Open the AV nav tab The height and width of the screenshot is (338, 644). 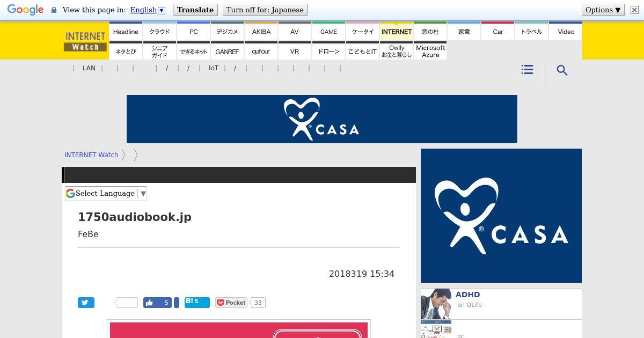click(295, 32)
